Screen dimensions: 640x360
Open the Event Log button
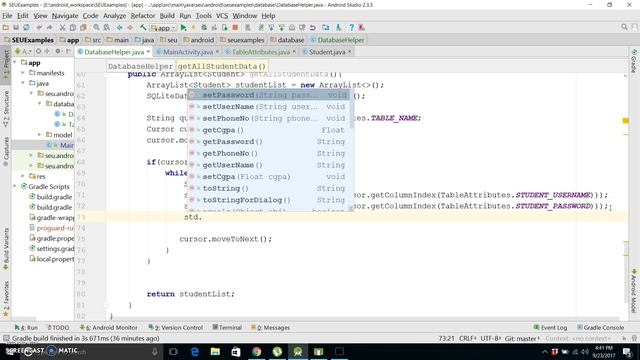(550, 327)
